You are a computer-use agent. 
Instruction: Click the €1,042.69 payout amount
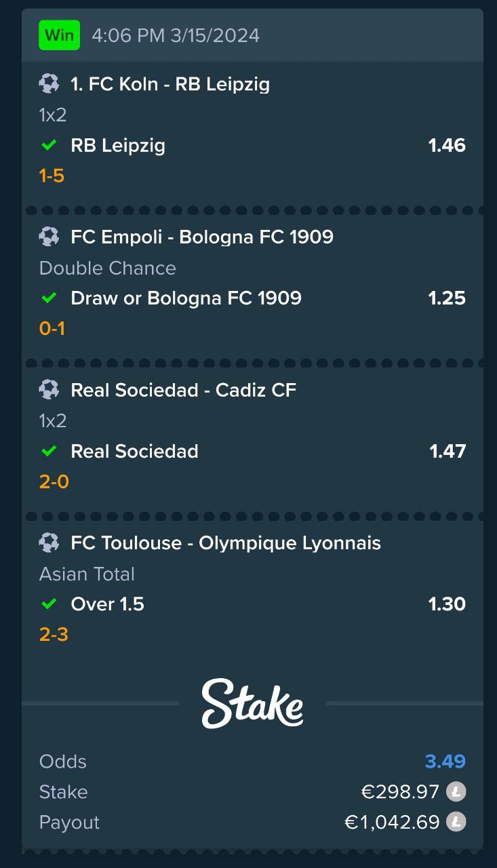coord(392,822)
